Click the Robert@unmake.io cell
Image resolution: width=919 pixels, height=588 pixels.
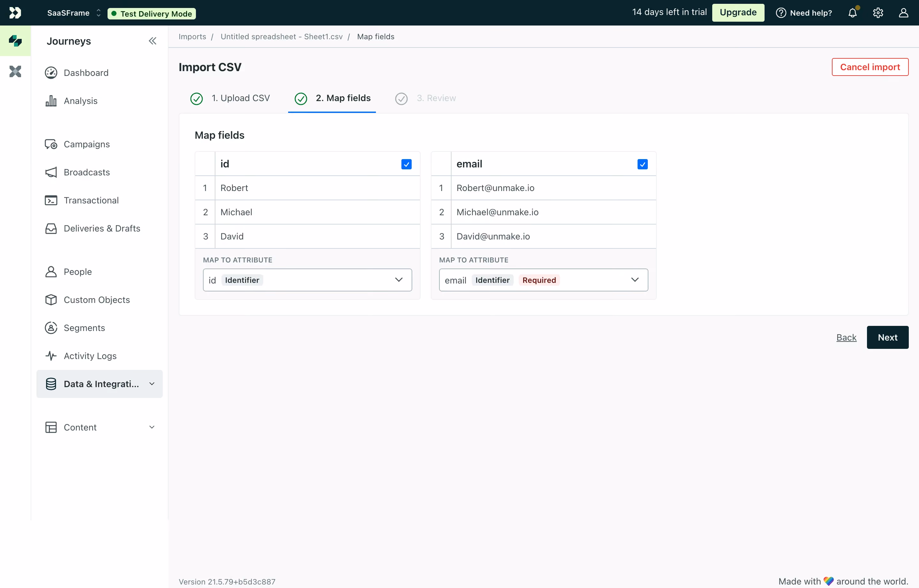553,188
